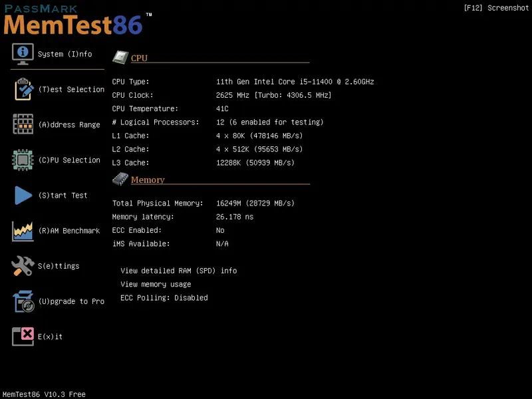Click the ECC Enabled: label

[137, 230]
